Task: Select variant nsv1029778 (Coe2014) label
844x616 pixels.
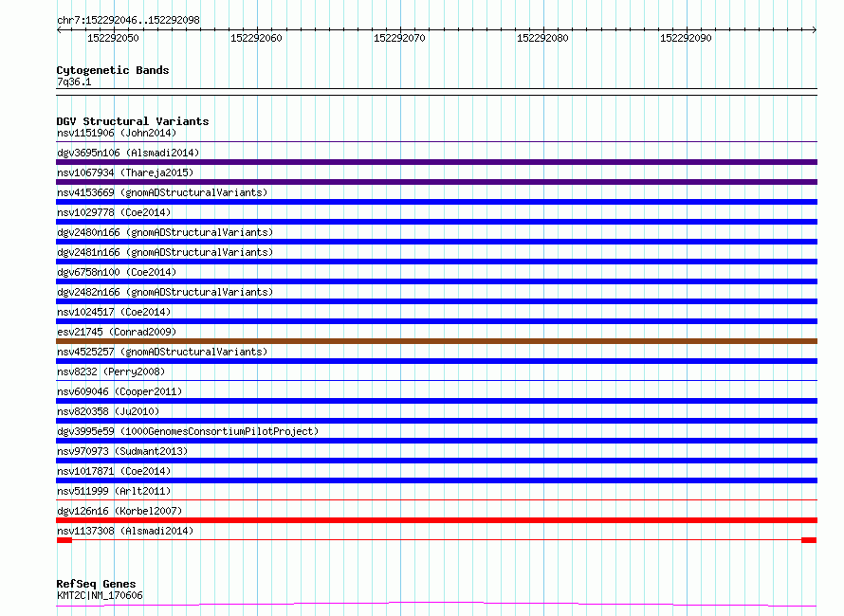Action: pyautogui.click(x=114, y=212)
